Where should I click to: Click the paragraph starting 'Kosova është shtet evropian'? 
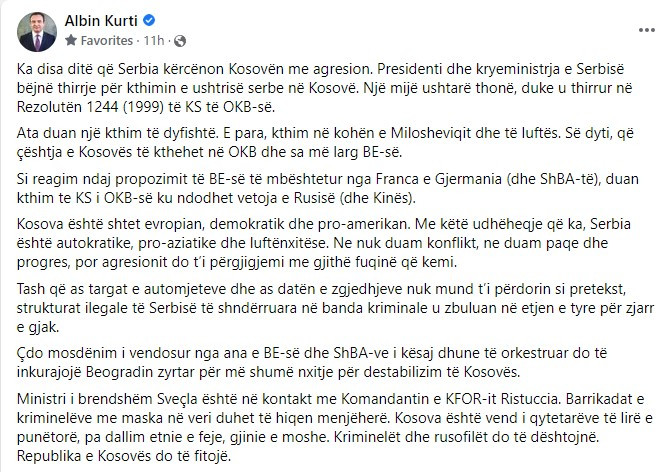[324, 243]
